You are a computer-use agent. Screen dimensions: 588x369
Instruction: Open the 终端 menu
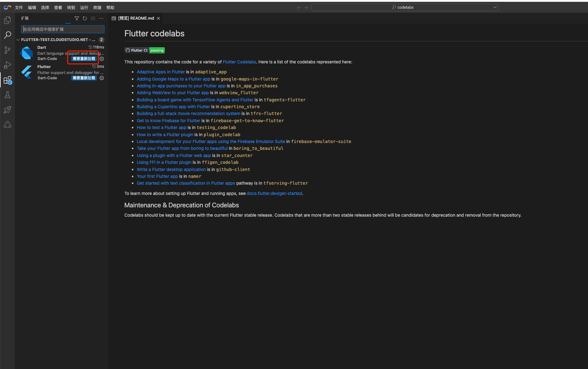point(97,7)
